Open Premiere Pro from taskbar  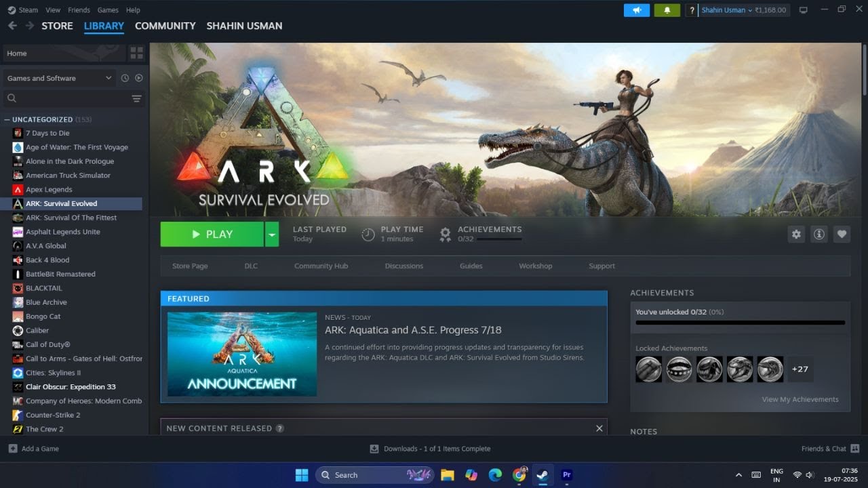click(567, 475)
